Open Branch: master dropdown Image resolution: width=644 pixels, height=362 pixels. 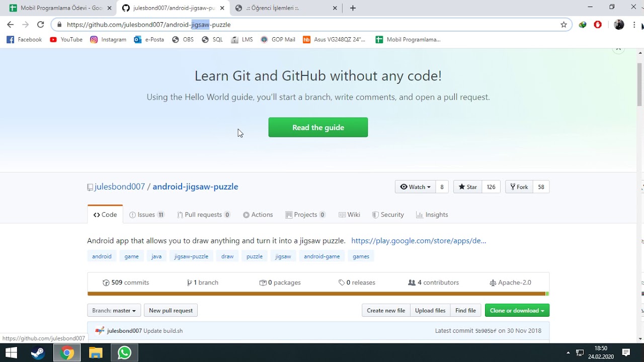114,311
